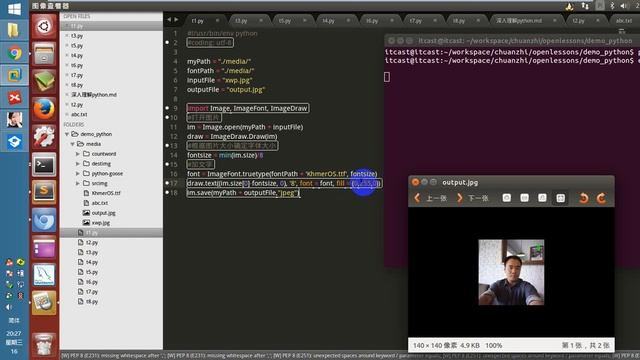Viewport: 640px width, 360px height.
Task: Click Bluetooth indicator in top panel
Action: tap(612, 6)
